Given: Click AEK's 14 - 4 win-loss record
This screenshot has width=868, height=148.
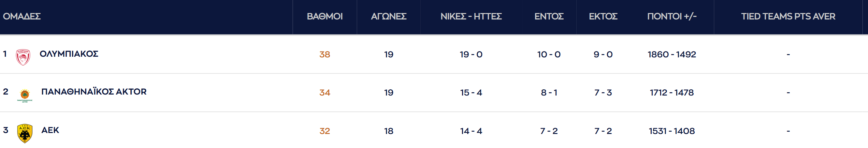Looking at the screenshot, I should (471, 131).
